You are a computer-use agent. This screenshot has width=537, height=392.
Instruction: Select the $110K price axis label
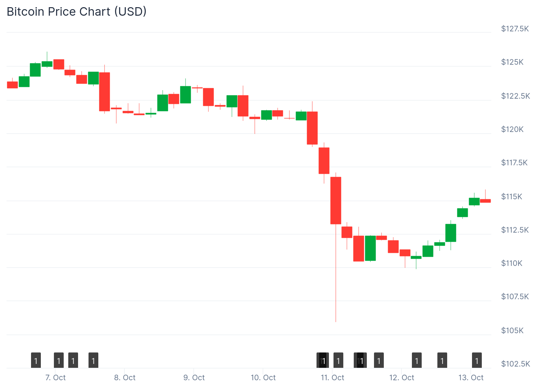(512, 263)
